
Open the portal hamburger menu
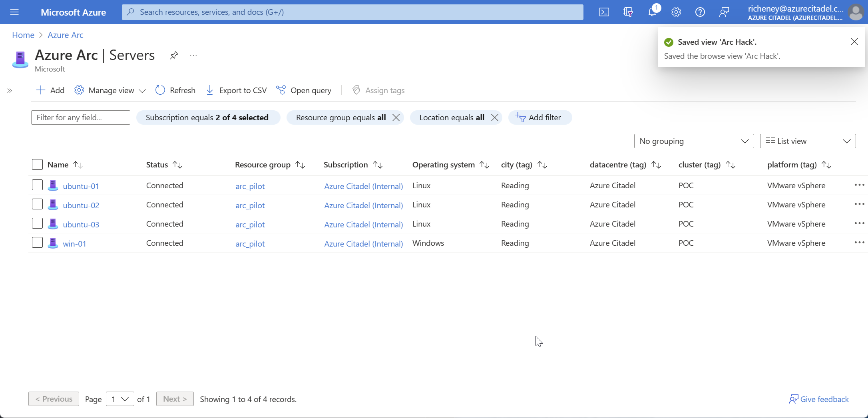[x=14, y=12]
